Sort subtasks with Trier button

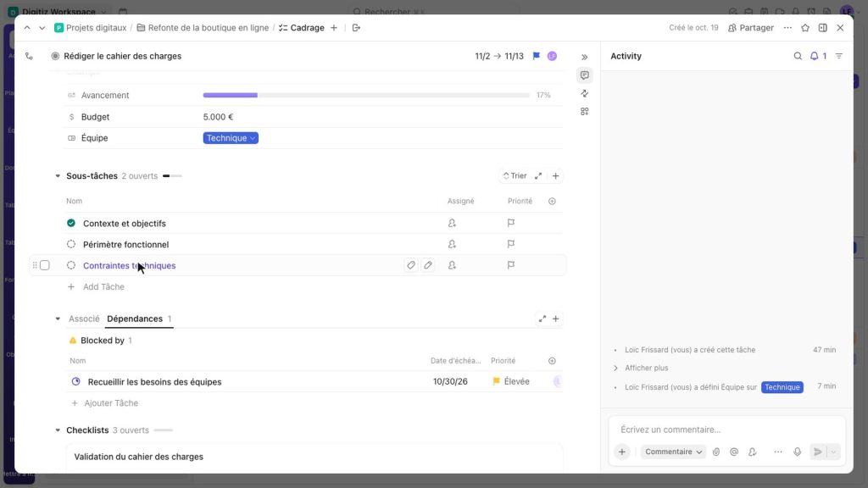click(515, 176)
